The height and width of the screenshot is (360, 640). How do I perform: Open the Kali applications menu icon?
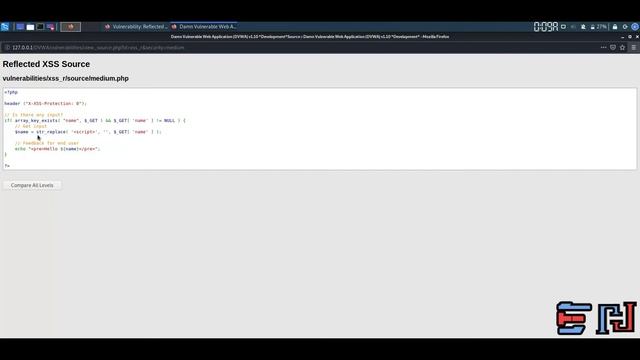click(x=5, y=27)
